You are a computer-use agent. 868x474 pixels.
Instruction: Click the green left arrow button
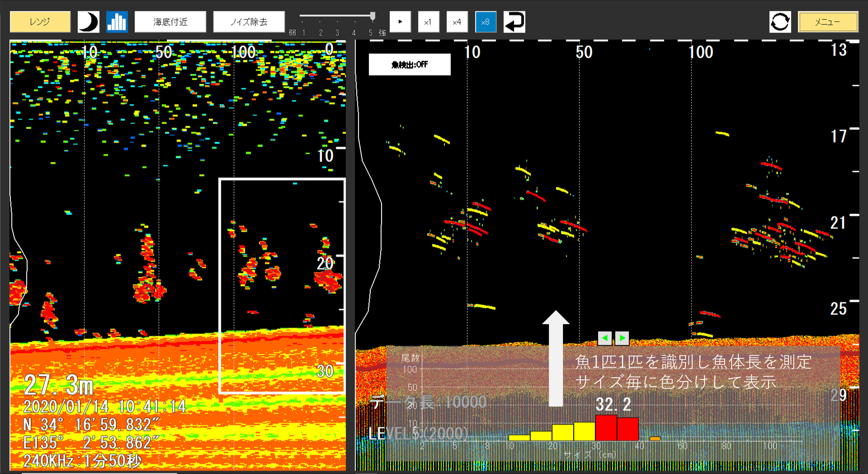tap(604, 338)
